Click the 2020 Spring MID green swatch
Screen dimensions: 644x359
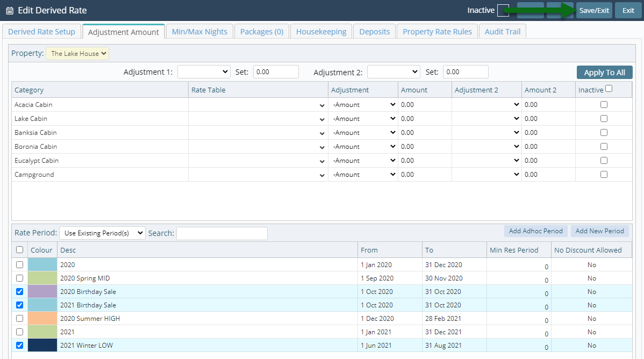point(42,278)
